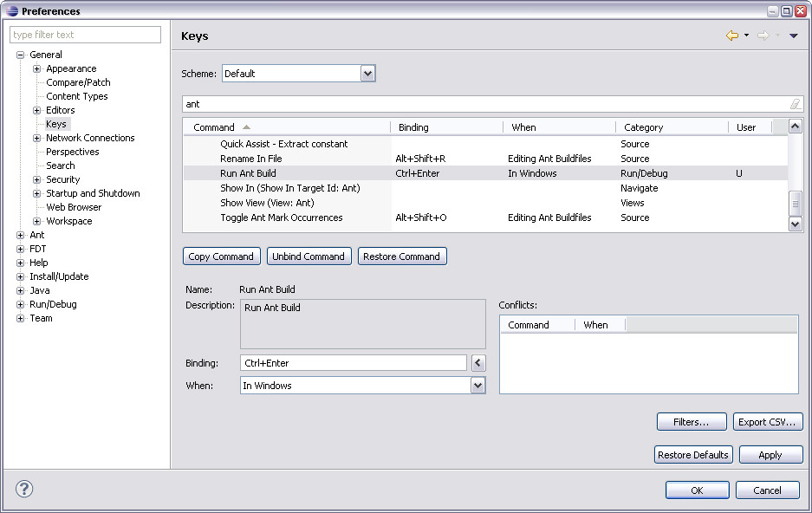The height and width of the screenshot is (513, 812).
Task: Expand the Startup and Shutdown node
Action: click(36, 193)
